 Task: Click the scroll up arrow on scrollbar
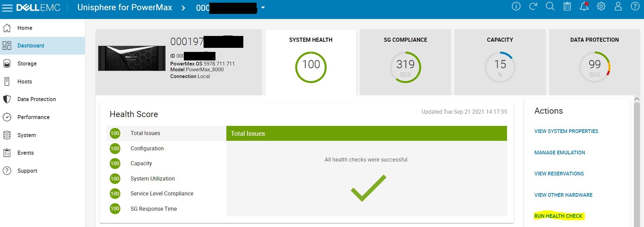pyautogui.click(x=637, y=99)
